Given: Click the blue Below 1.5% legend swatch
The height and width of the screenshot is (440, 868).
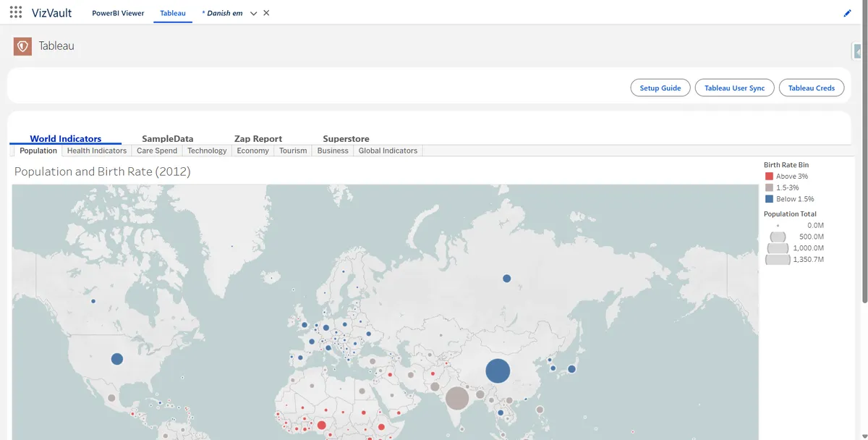Looking at the screenshot, I should coord(769,198).
